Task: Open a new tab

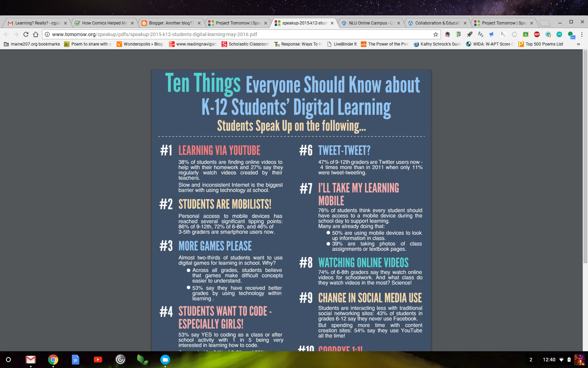Action: [544, 23]
